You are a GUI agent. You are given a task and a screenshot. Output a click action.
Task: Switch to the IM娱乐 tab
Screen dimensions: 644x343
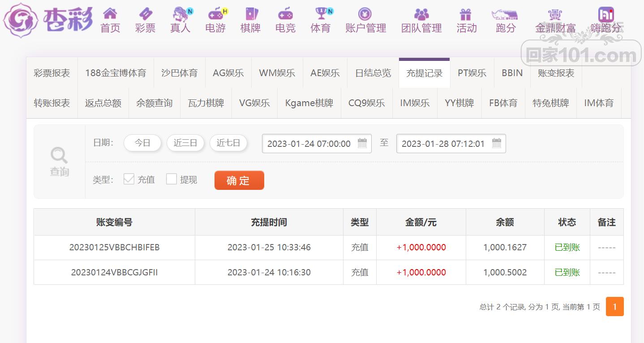[415, 103]
